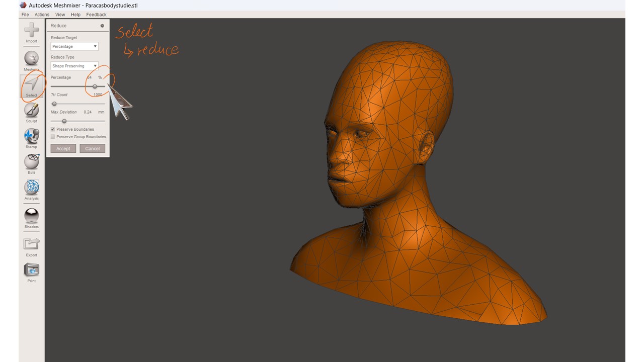Open the Feedback menu

click(96, 15)
